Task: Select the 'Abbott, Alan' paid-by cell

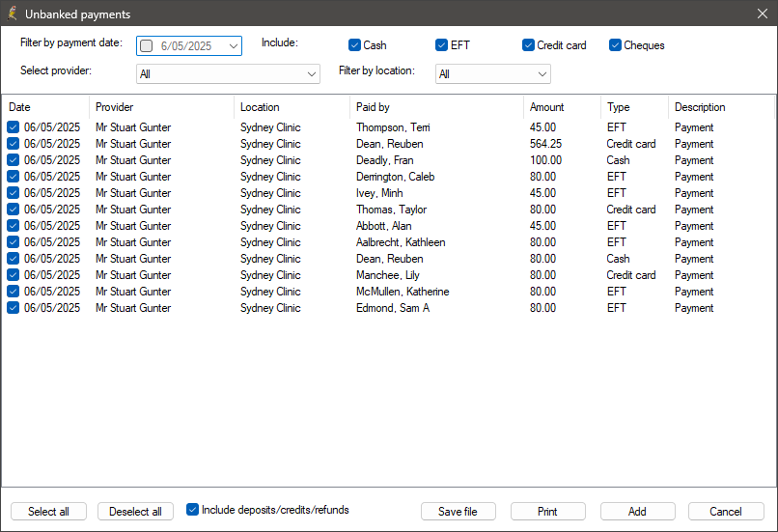Action: [x=383, y=226]
